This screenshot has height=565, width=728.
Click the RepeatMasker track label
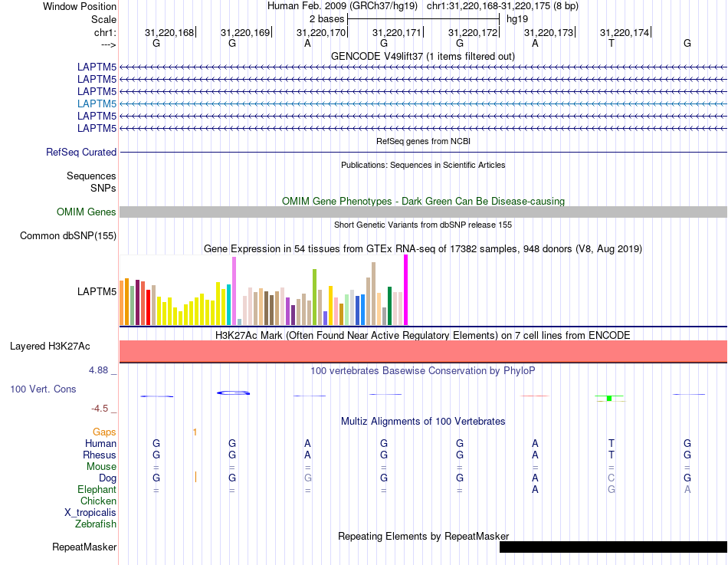tap(84, 547)
